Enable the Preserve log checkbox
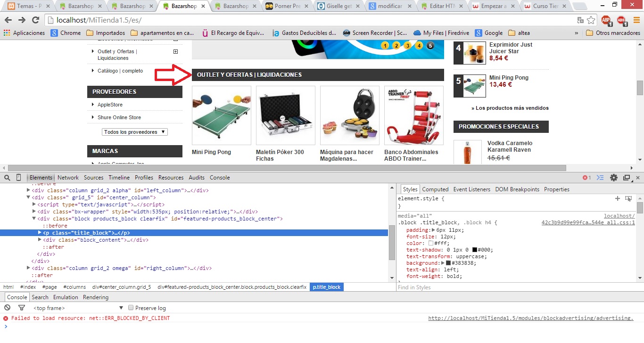Image resolution: width=644 pixels, height=343 pixels. 132,308
